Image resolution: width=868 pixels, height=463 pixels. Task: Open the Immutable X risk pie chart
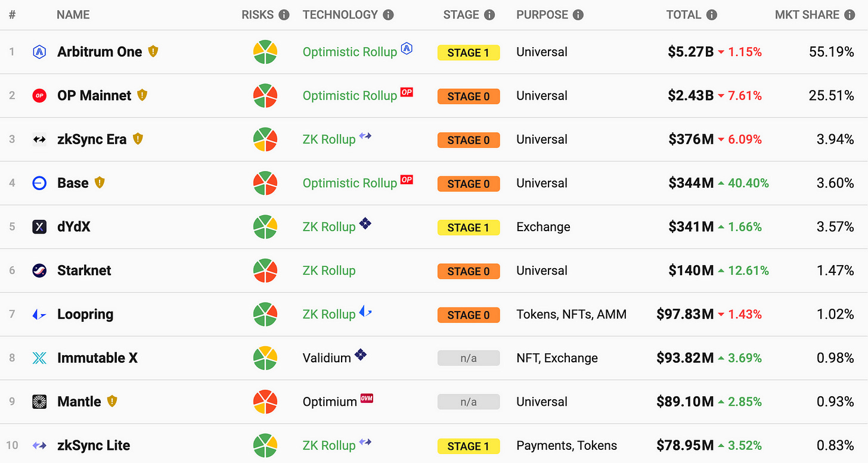(265, 358)
